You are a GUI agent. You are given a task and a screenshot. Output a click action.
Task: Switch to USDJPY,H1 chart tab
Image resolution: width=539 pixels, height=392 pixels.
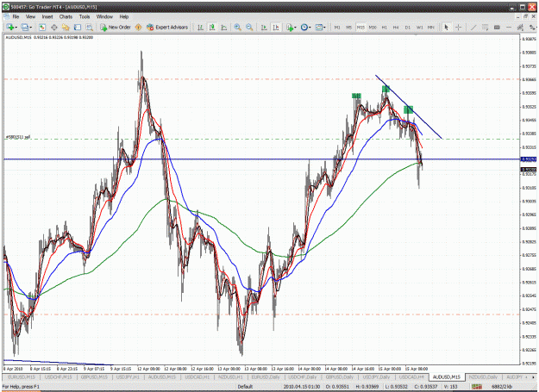point(128,376)
